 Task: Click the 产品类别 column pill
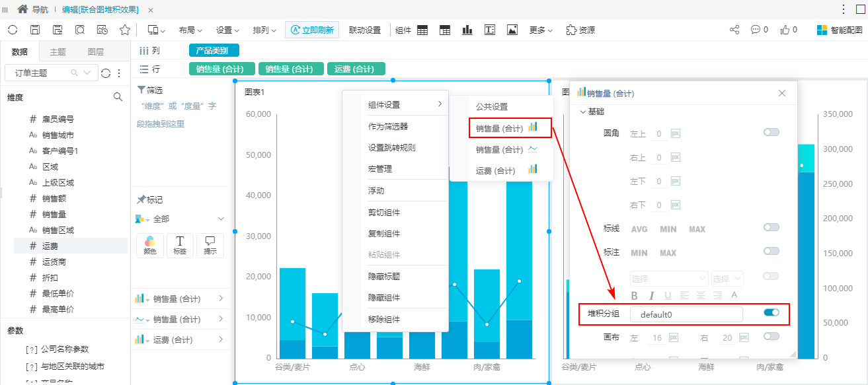214,51
